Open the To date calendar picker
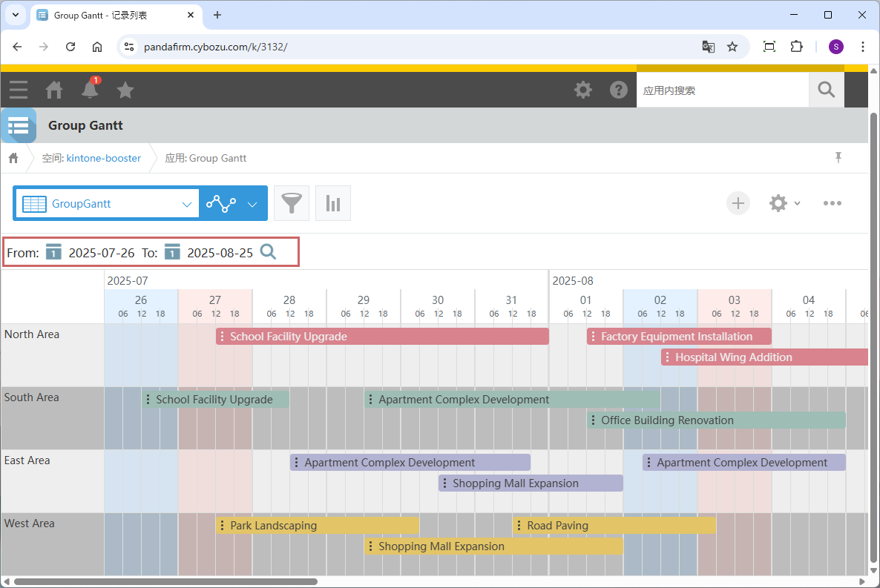 click(172, 252)
